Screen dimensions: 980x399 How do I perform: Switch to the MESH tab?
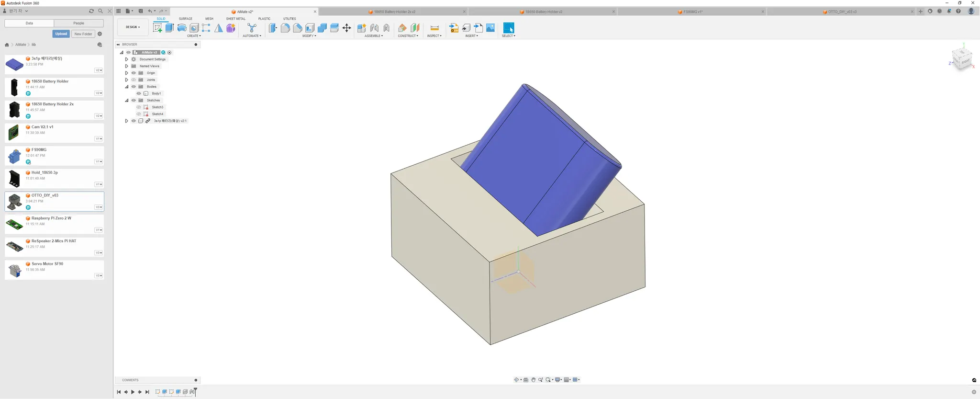[209, 19]
